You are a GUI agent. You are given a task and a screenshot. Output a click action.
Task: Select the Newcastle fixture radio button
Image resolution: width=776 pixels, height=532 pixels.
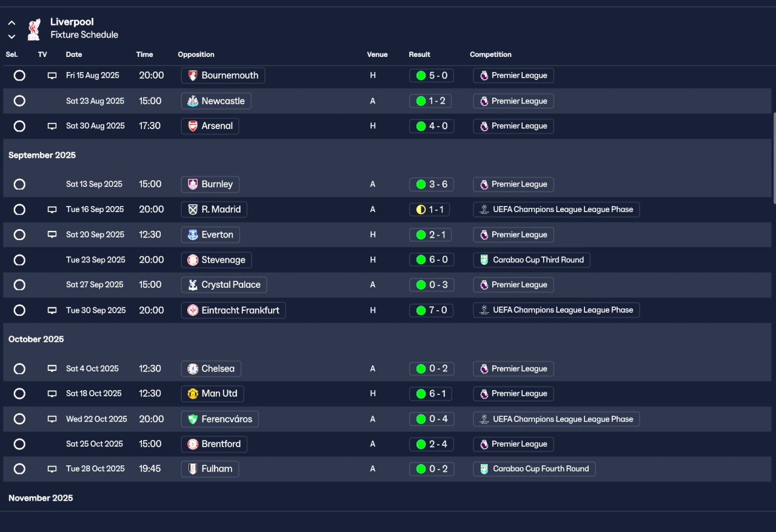pos(19,101)
